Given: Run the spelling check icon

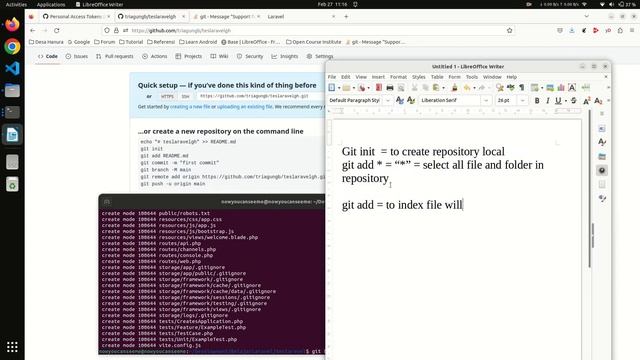Looking at the screenshot, I should (x=511, y=88).
